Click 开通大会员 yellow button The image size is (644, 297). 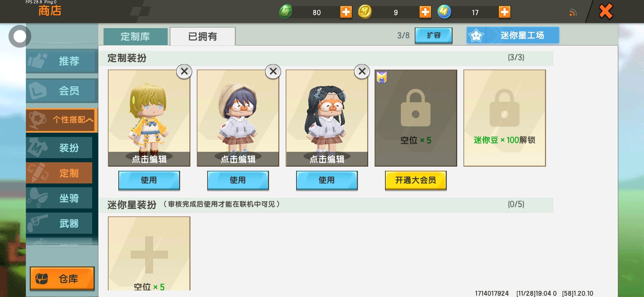tap(416, 180)
